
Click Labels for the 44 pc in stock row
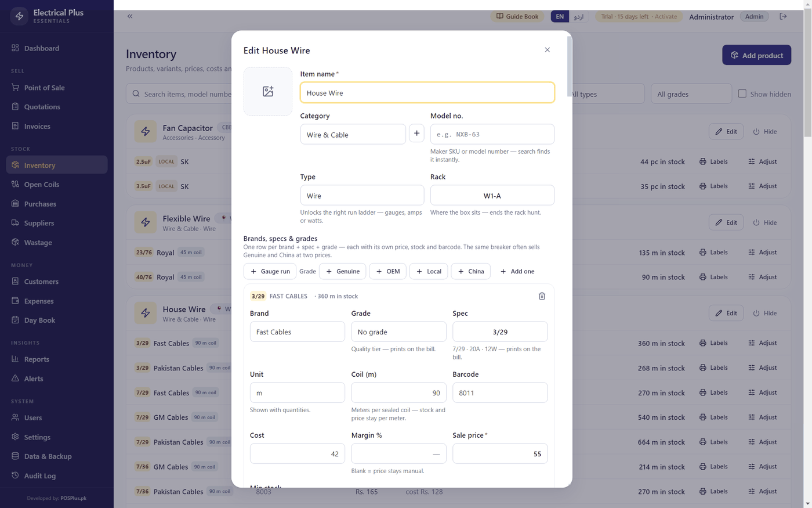point(713,161)
